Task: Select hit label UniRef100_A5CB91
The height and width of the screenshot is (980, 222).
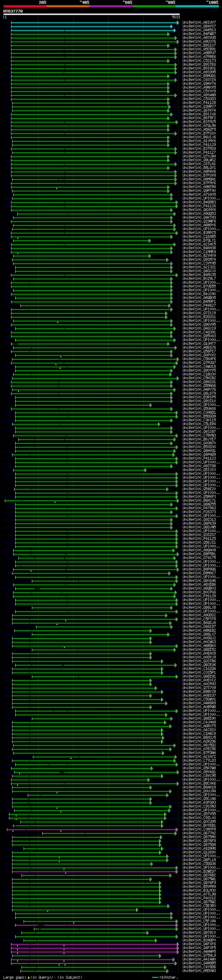Action: point(199,49)
